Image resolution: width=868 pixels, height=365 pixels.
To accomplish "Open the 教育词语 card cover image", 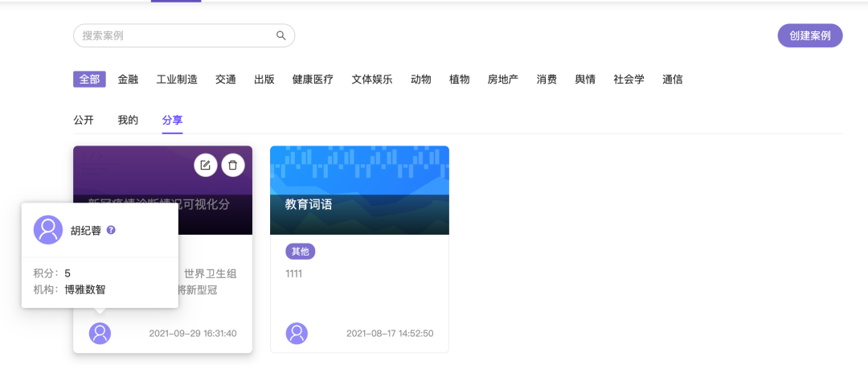I will (359, 190).
